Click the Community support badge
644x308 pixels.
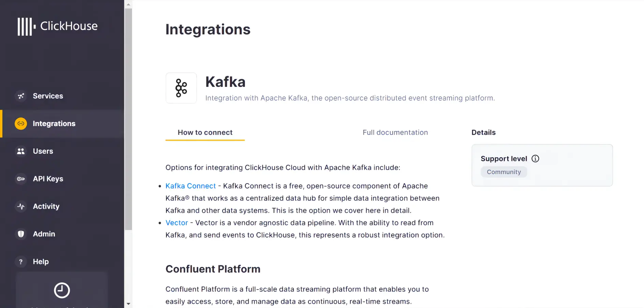pyautogui.click(x=504, y=172)
